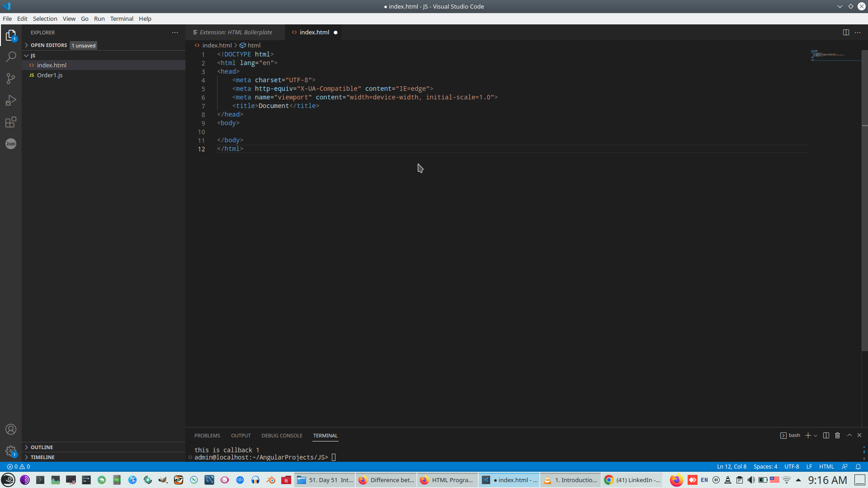868x488 pixels.
Task: Split the terminal pane
Action: 826,435
